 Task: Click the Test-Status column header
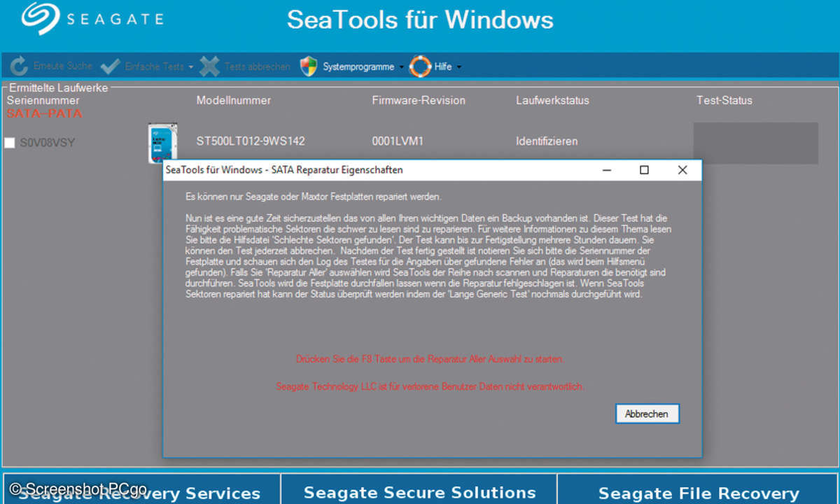tap(724, 100)
